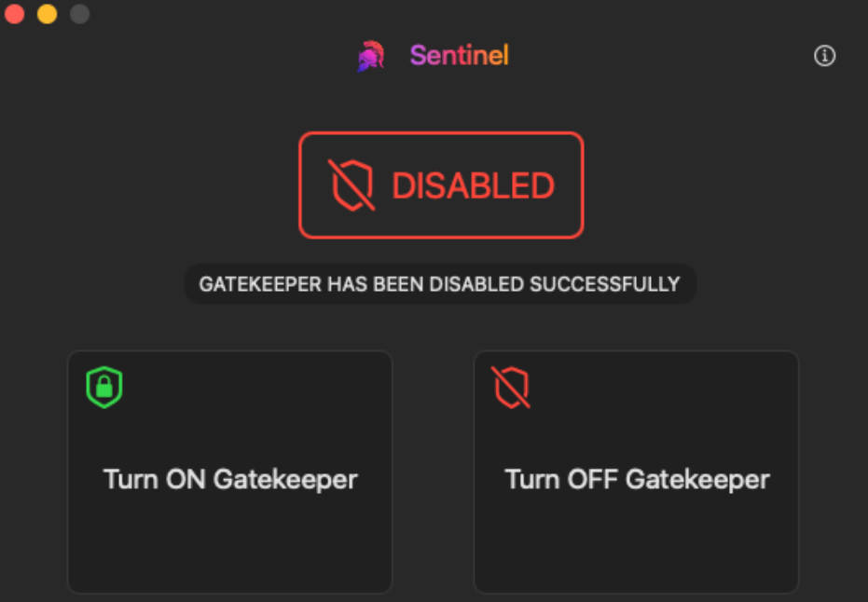Click the slashed shield icon beside DISABLED

351,185
